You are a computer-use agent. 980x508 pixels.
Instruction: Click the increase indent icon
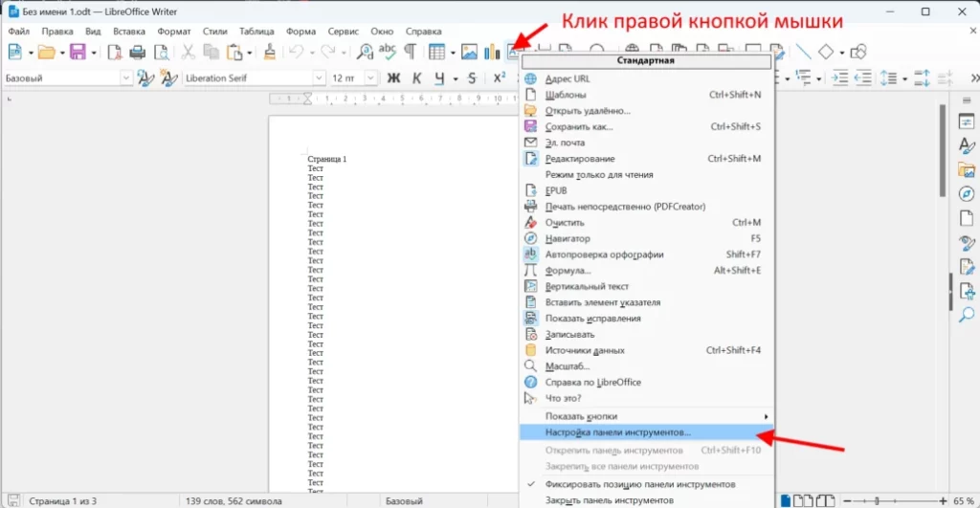pos(840,78)
